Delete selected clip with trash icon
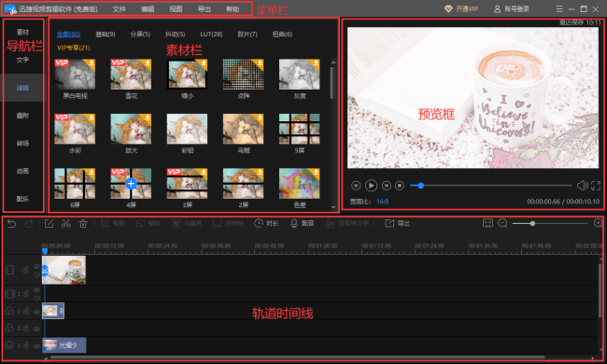The width and height of the screenshot is (607, 364). tap(83, 224)
